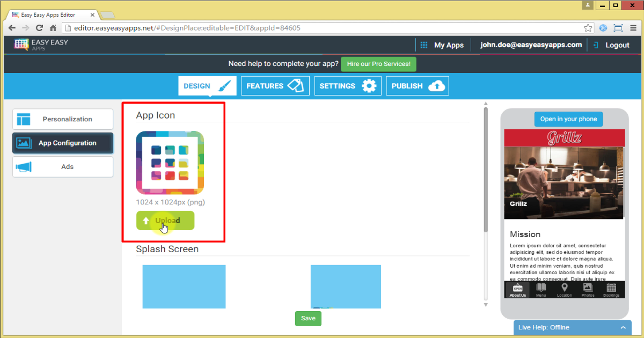Switch to the Features tab
This screenshot has width=644, height=338.
(275, 86)
